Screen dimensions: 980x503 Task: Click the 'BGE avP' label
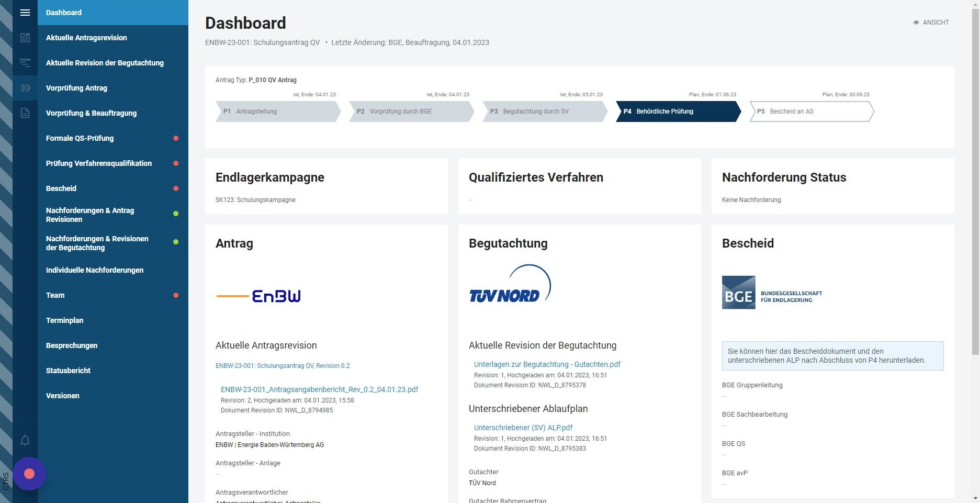735,473
